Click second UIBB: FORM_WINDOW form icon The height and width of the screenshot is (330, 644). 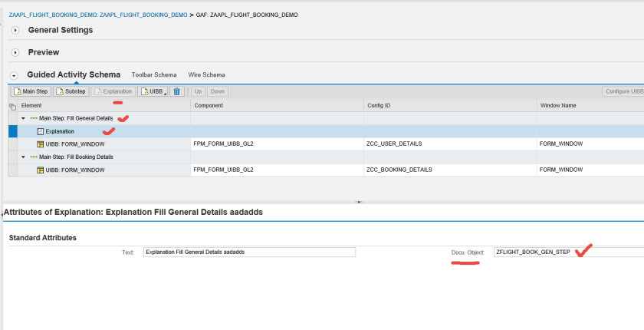pyautogui.click(x=41, y=169)
